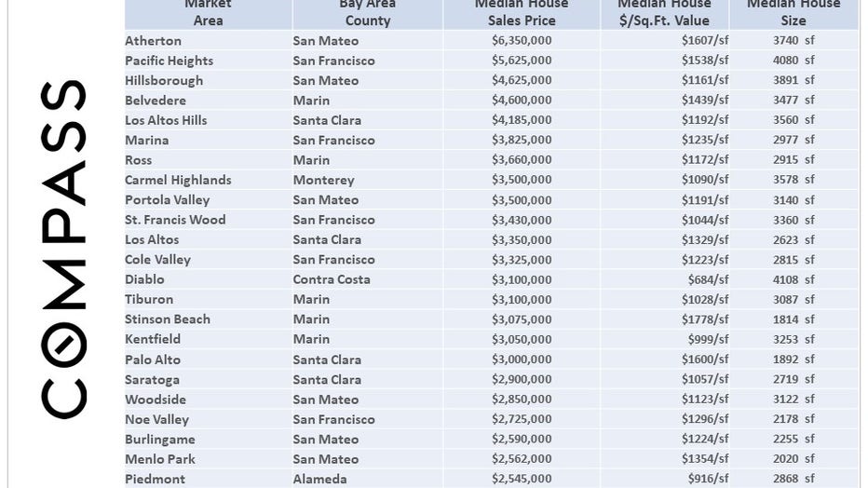Viewport: 868px width, 488px height.
Task: Click the Menlo Park $2,562,000 price cell
Action: [522, 459]
